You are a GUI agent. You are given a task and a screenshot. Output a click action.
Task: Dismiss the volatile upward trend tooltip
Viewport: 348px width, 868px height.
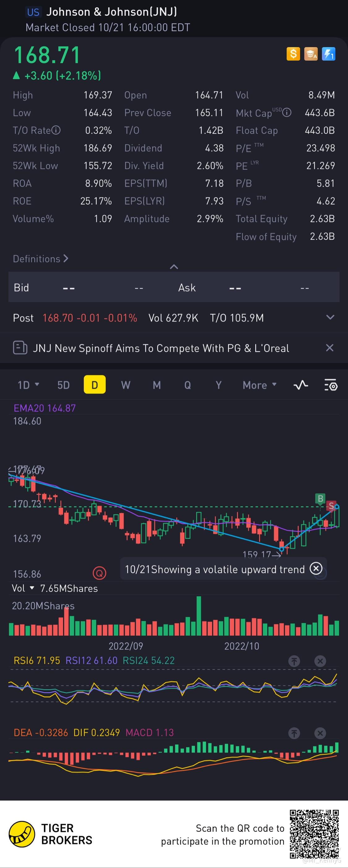point(316,569)
